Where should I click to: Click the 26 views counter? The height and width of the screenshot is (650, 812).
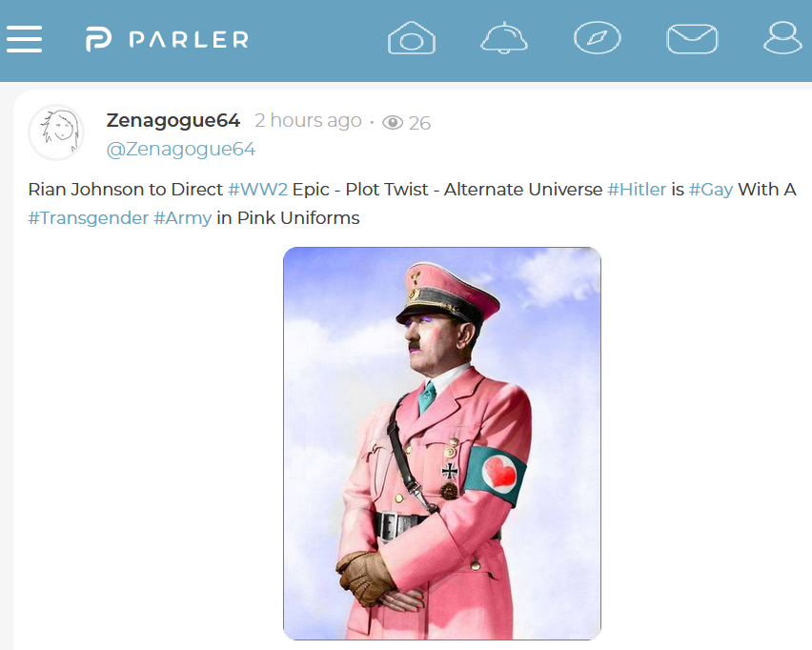pos(419,123)
